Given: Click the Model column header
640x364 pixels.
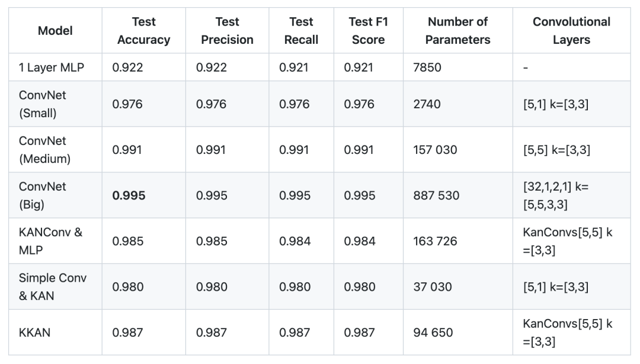Looking at the screenshot, I should click(55, 31).
